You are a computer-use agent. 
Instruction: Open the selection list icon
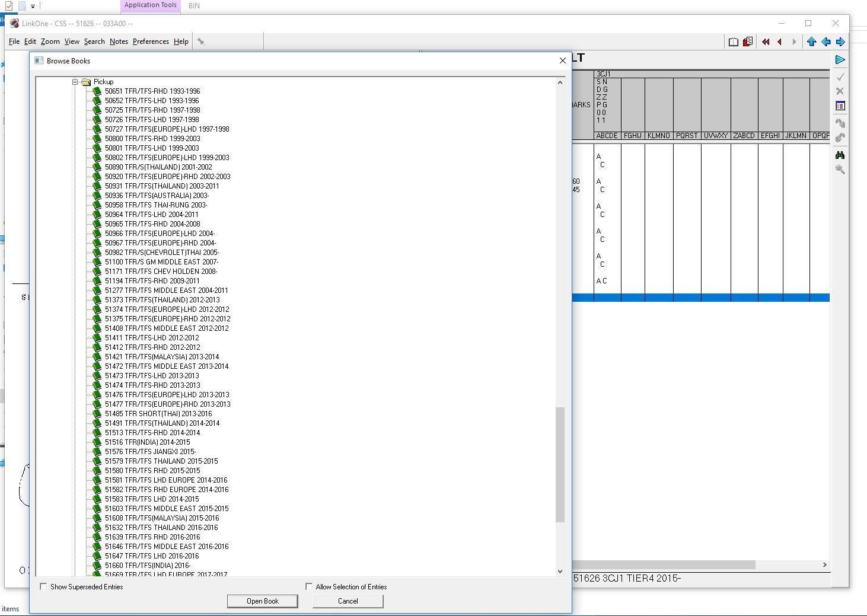tap(840, 106)
